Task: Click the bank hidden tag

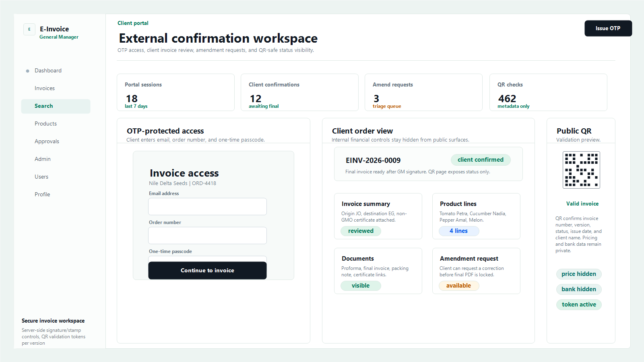Action: [x=579, y=289]
